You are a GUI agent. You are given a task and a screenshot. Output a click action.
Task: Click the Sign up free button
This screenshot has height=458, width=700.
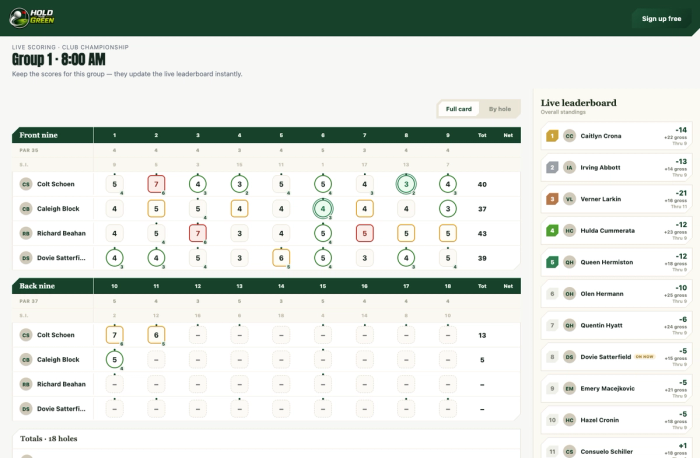[661, 19]
